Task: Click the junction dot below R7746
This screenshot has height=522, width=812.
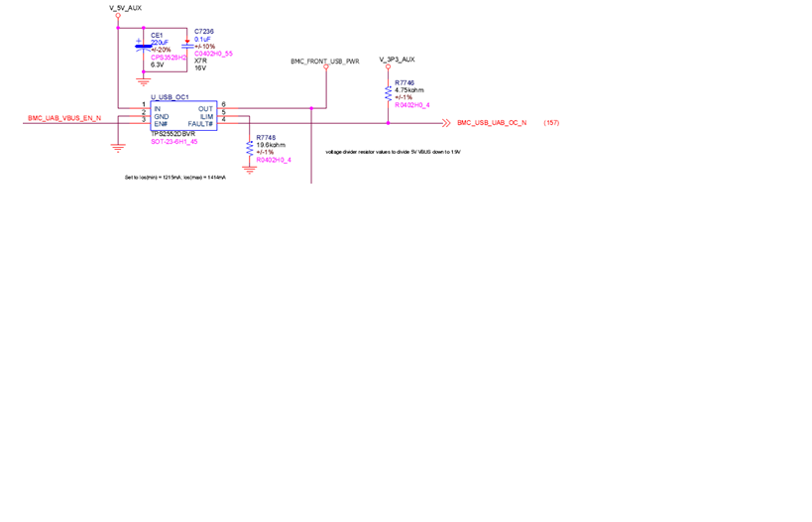Action: pyautogui.click(x=388, y=123)
